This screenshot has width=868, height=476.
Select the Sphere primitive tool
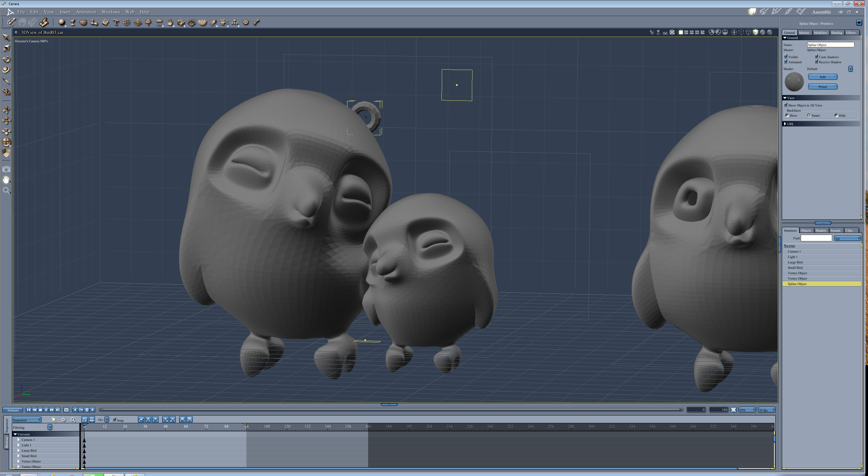(x=62, y=22)
